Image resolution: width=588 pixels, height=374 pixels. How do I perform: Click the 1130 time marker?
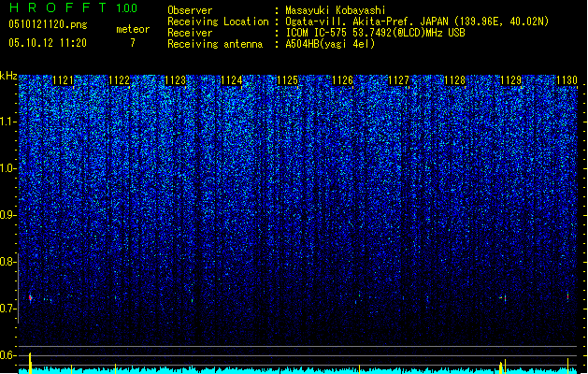click(x=566, y=80)
